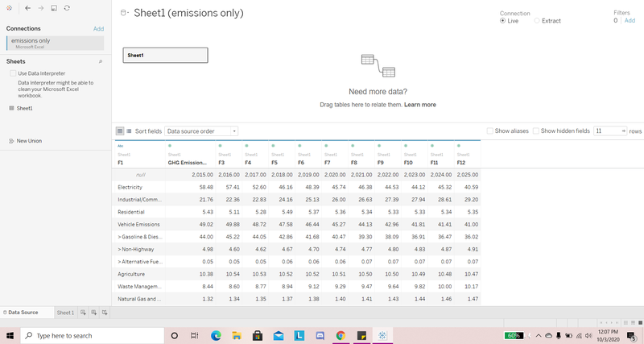Go forward using the right arrow icon
644x344 pixels.
41,8
